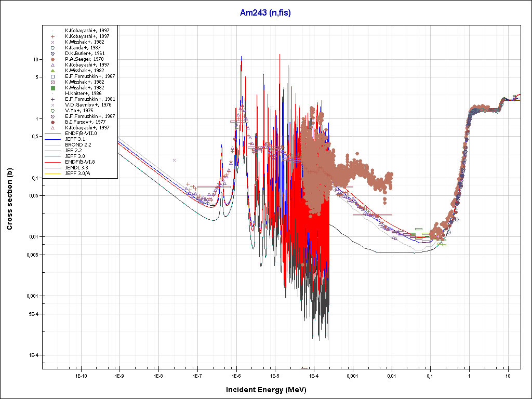This screenshot has width=532, height=399.
Task: Click the E.F.Fomushkin 1981 plus marker
Action: click(x=53, y=99)
